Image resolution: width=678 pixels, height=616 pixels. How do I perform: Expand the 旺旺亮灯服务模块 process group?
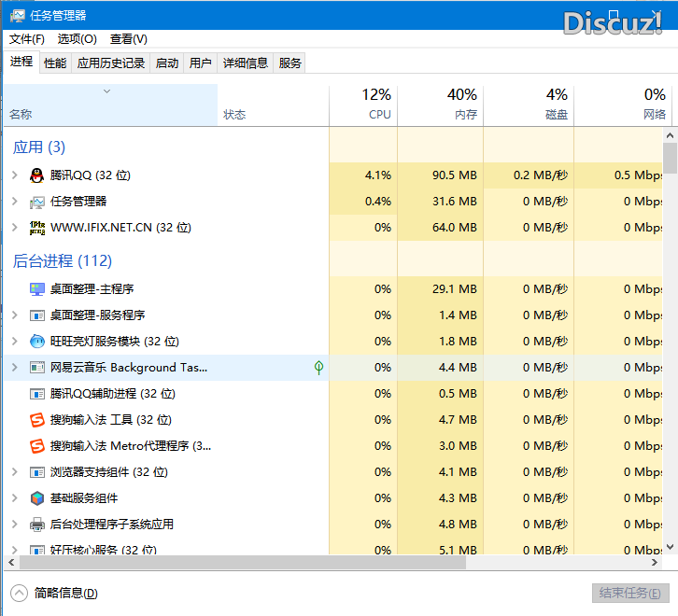[x=15, y=341]
